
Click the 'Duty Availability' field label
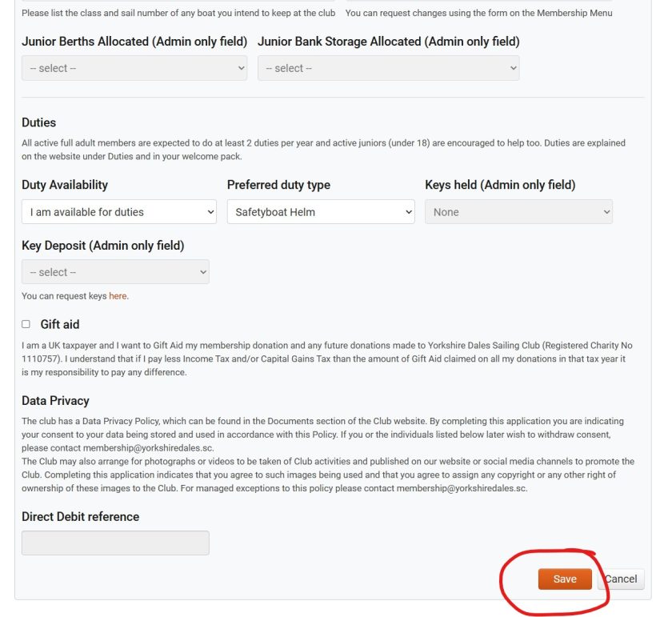[x=65, y=185]
